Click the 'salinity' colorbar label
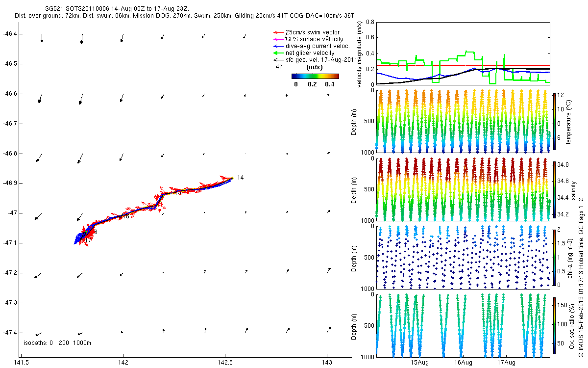Viewport: 588px width, 368px height. pyautogui.click(x=574, y=190)
